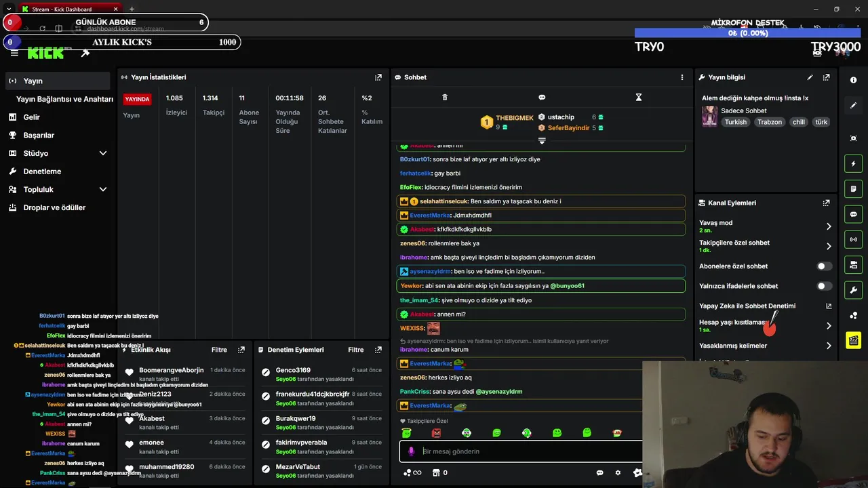Image resolution: width=868 pixels, height=488 pixels.
Task: Expand Takipçilere özel sohbet settings
Action: pyautogui.click(x=829, y=246)
